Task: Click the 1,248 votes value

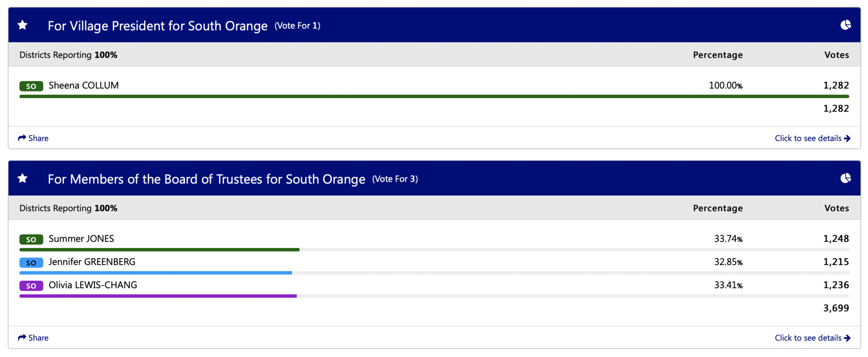Action: coord(836,239)
